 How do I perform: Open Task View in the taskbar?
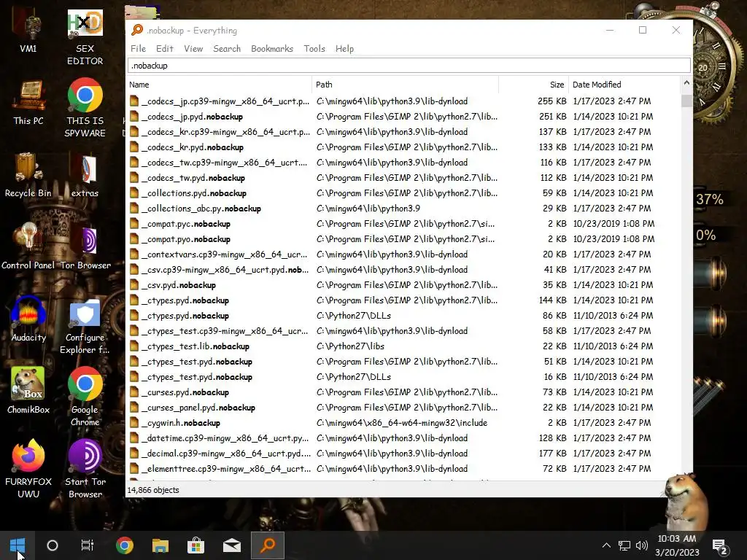[88, 545]
